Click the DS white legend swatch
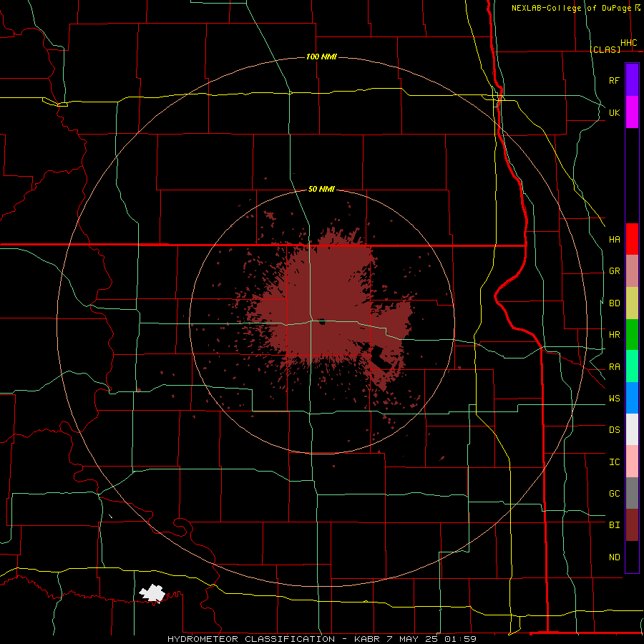 coord(632,429)
